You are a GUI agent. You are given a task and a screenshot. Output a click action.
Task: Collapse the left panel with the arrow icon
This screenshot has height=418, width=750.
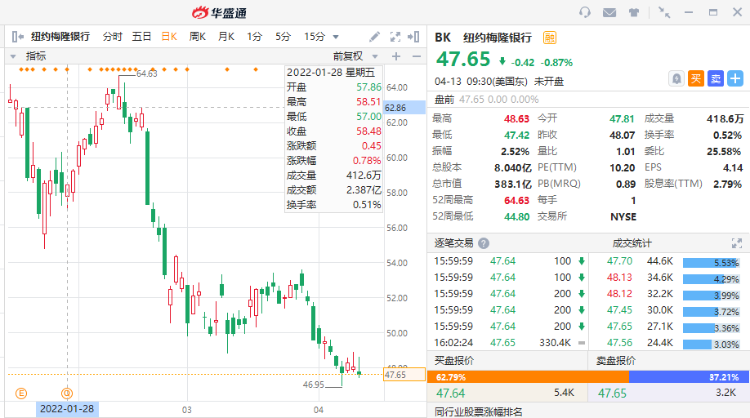click(x=18, y=37)
